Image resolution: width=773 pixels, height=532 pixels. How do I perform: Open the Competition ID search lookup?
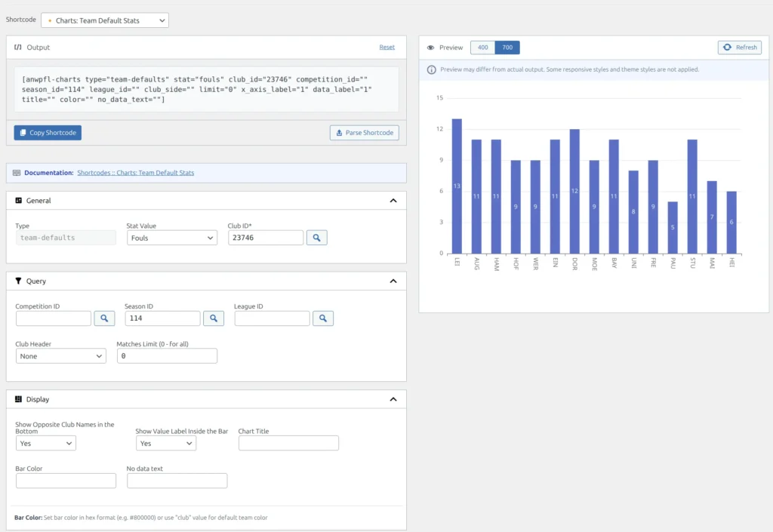[104, 318]
